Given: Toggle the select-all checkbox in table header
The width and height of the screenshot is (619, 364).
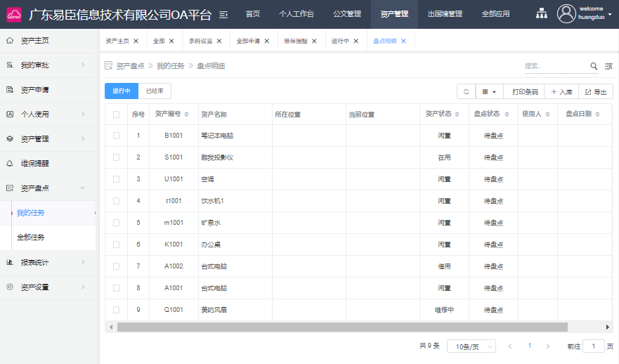Looking at the screenshot, I should [116, 114].
